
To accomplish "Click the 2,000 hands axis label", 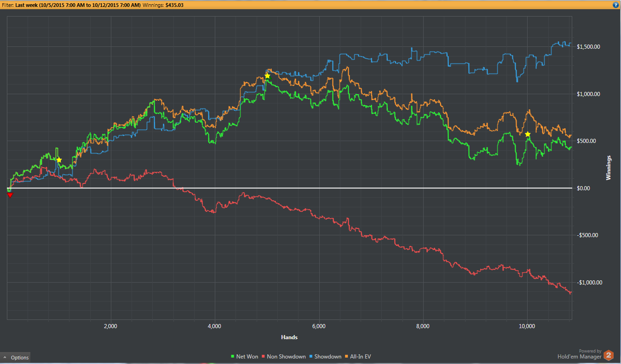I will (110, 326).
